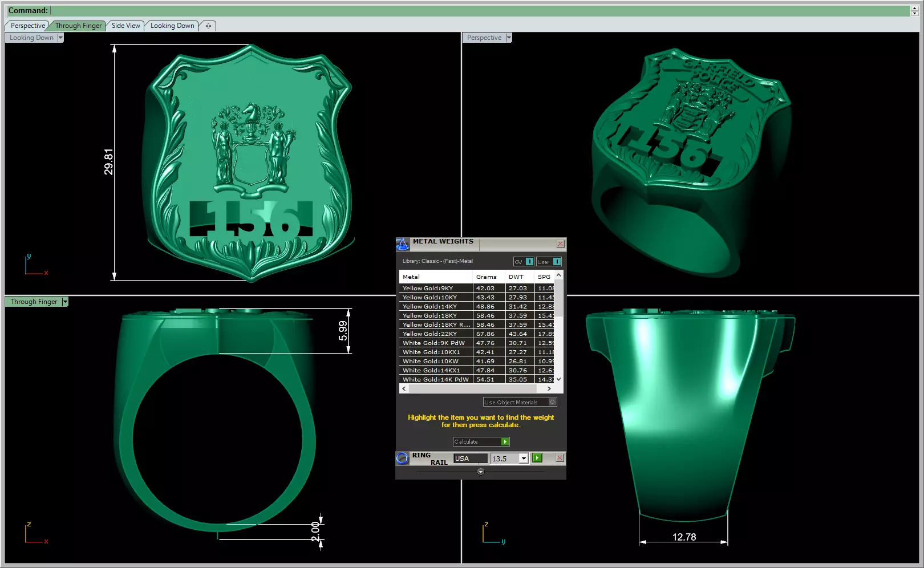Open the Perspective viewport menu arrow
This screenshot has width=924, height=568.
click(509, 38)
